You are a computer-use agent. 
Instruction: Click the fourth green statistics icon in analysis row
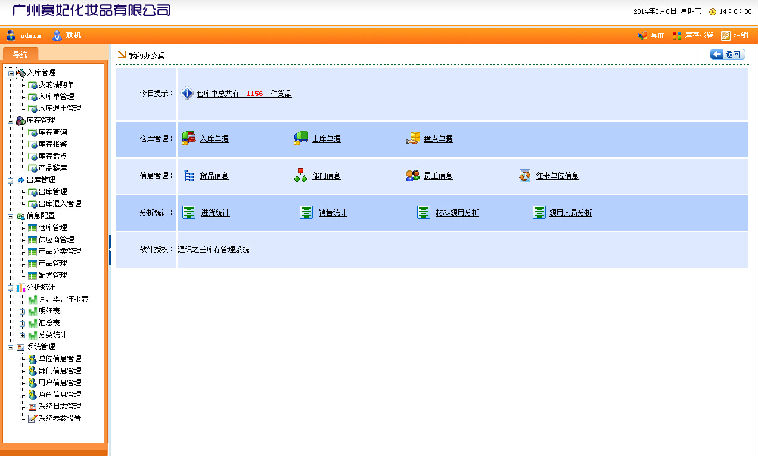539,212
